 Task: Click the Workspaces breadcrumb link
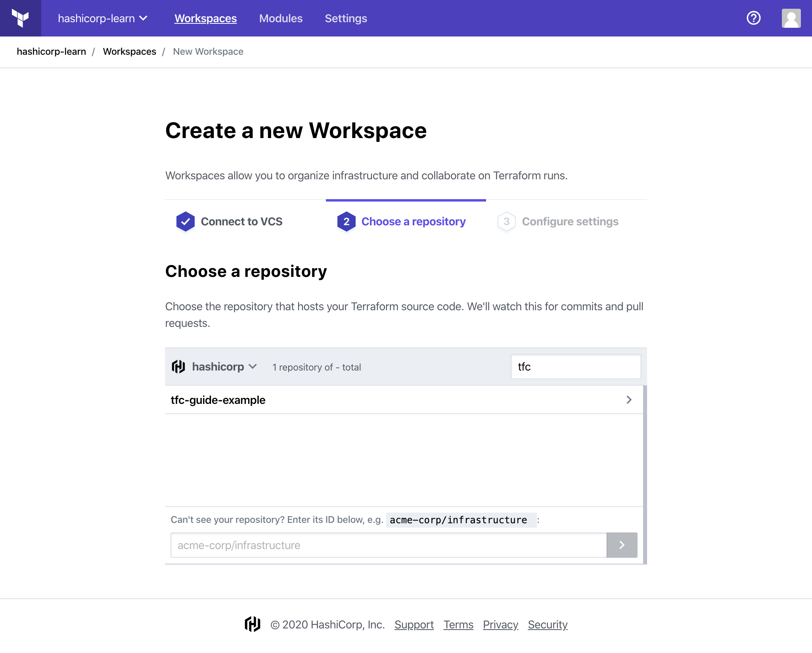pyautogui.click(x=129, y=52)
